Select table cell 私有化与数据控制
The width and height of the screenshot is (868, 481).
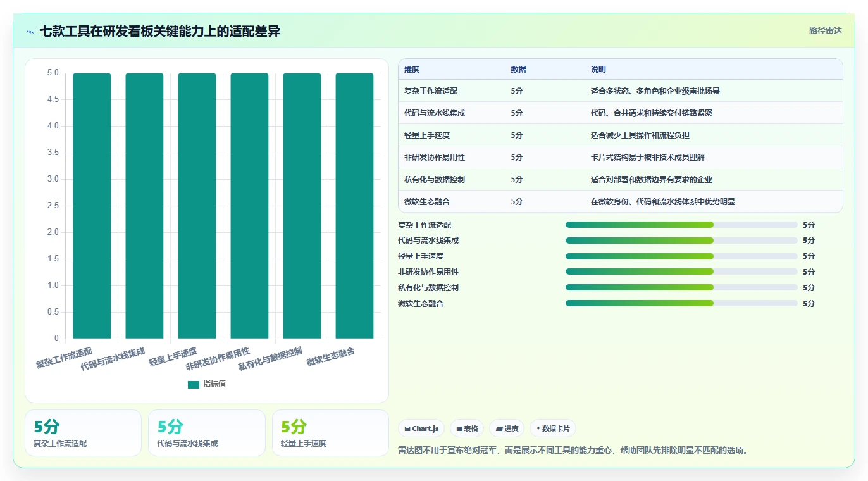pos(435,180)
